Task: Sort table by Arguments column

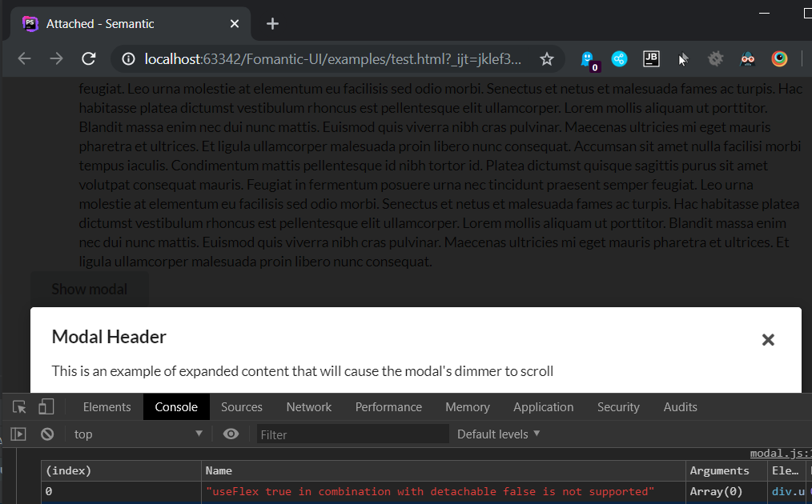Action: click(726, 471)
